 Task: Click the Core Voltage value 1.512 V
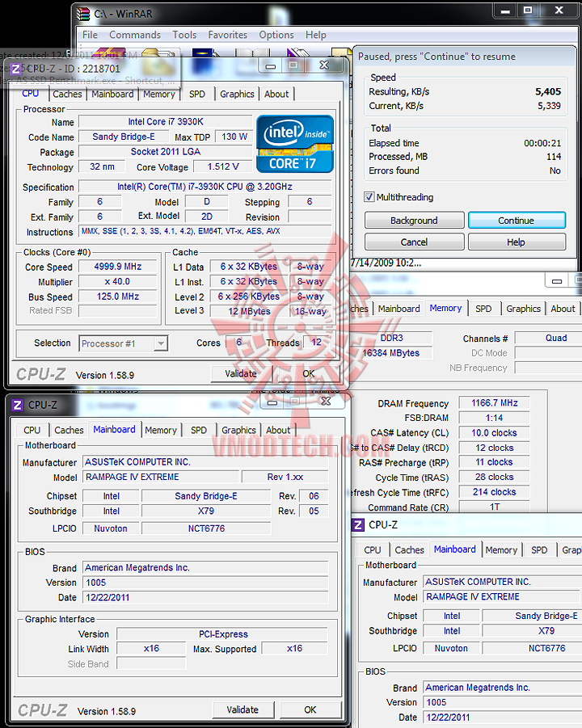point(223,166)
